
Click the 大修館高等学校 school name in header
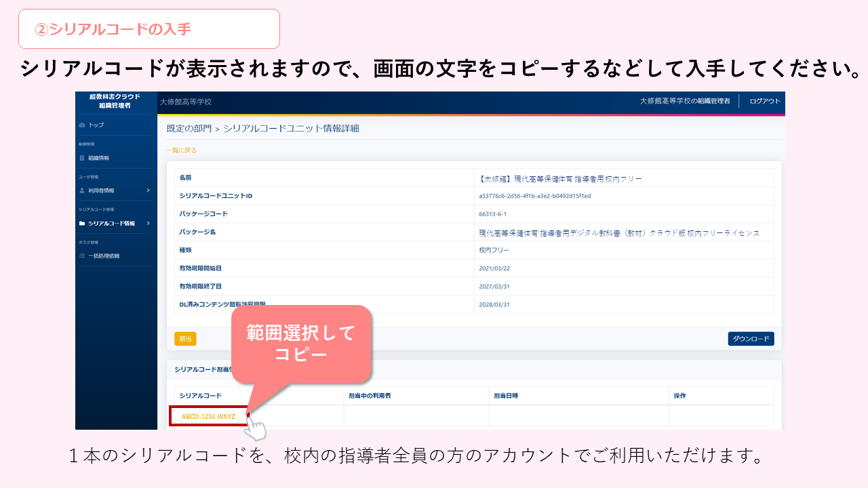pos(186,102)
